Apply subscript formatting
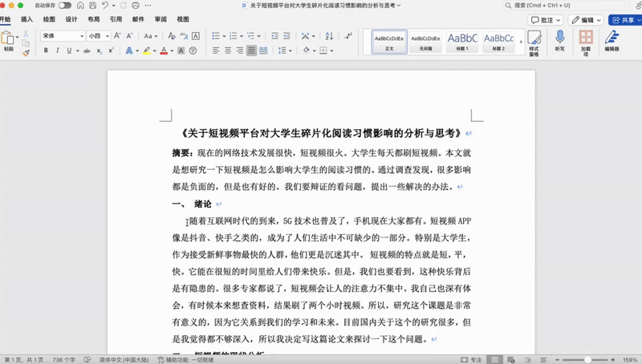 (99, 51)
